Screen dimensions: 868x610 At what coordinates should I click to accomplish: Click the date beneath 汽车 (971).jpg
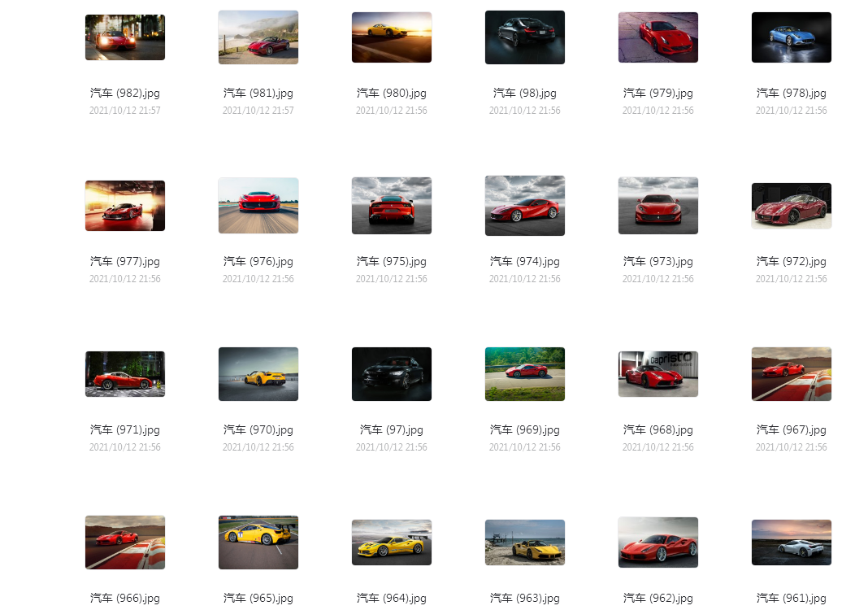click(125, 447)
